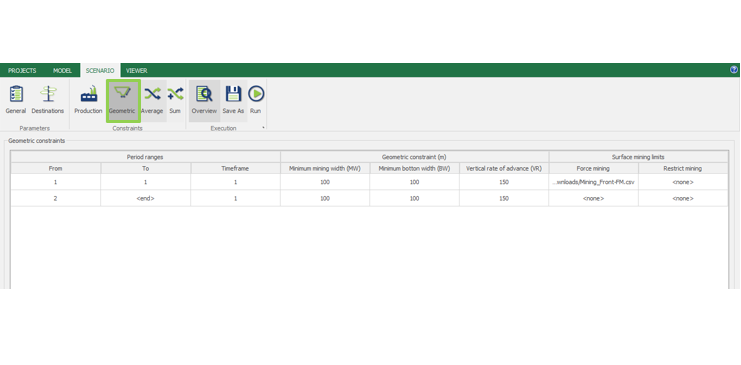
Task: Edit row 1 Vertical rate of advance 150
Action: pos(504,182)
